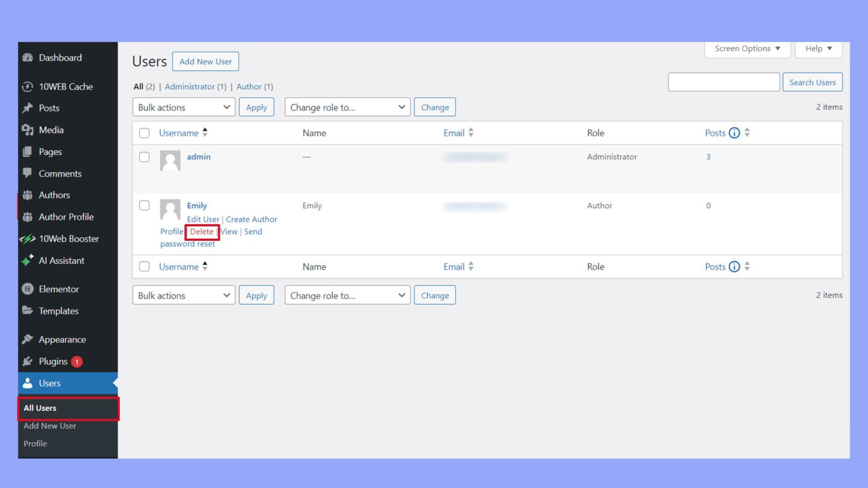
Task: Open the Authors sidebar icon
Action: click(27, 195)
